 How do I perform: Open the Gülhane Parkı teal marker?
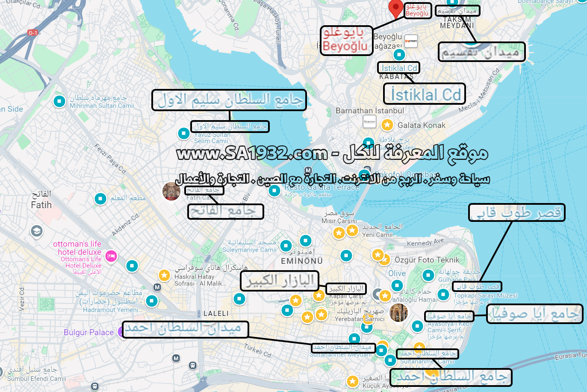pyautogui.click(x=428, y=275)
